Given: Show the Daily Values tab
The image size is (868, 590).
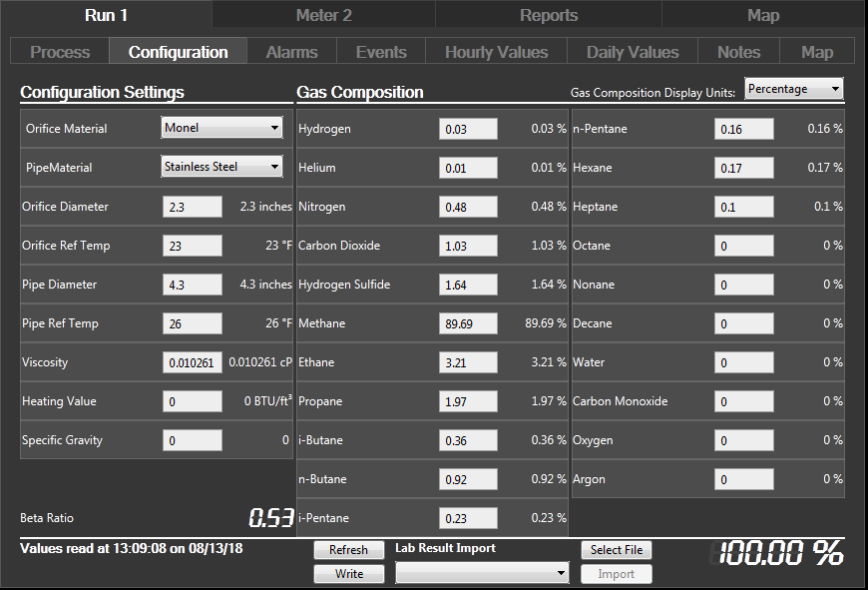Looking at the screenshot, I should 633,52.
